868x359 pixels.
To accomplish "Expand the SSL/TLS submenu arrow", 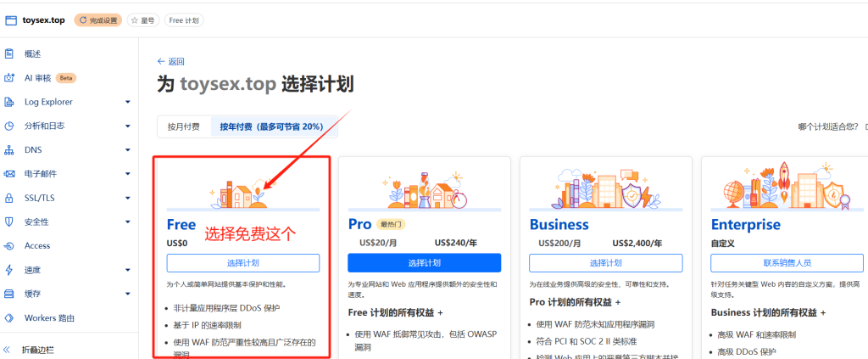I will (128, 198).
